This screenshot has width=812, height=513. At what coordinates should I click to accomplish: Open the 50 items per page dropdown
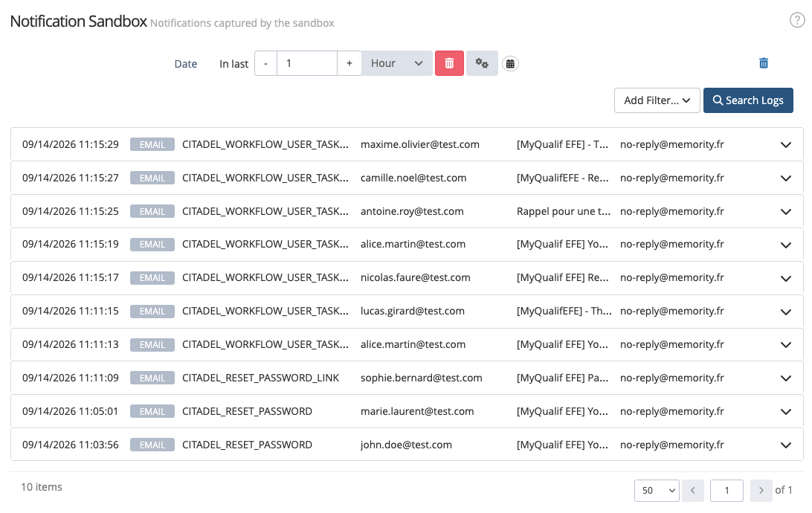657,490
